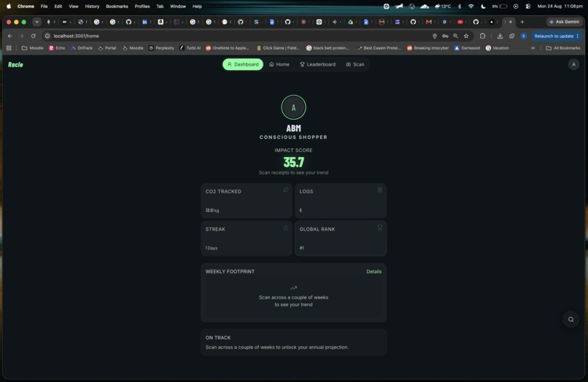Click the CO2 Tracked leaf icon
The image size is (588, 382).
click(x=286, y=190)
